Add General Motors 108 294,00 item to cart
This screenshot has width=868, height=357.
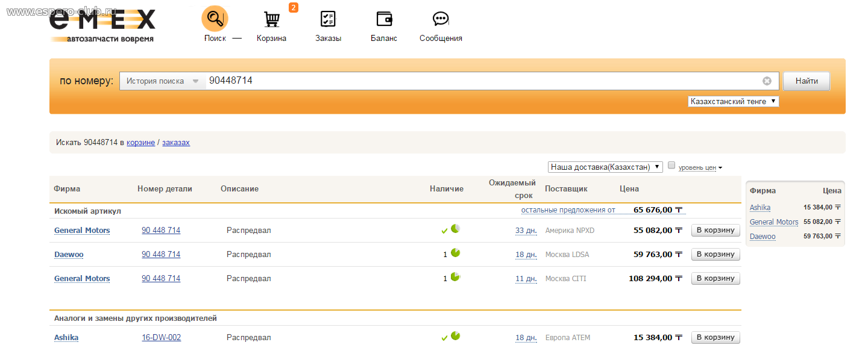(x=715, y=278)
